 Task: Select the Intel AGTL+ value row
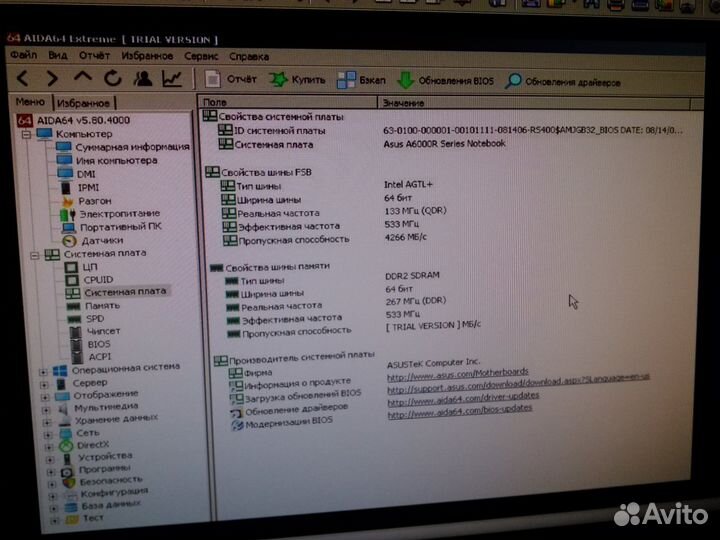(408, 185)
